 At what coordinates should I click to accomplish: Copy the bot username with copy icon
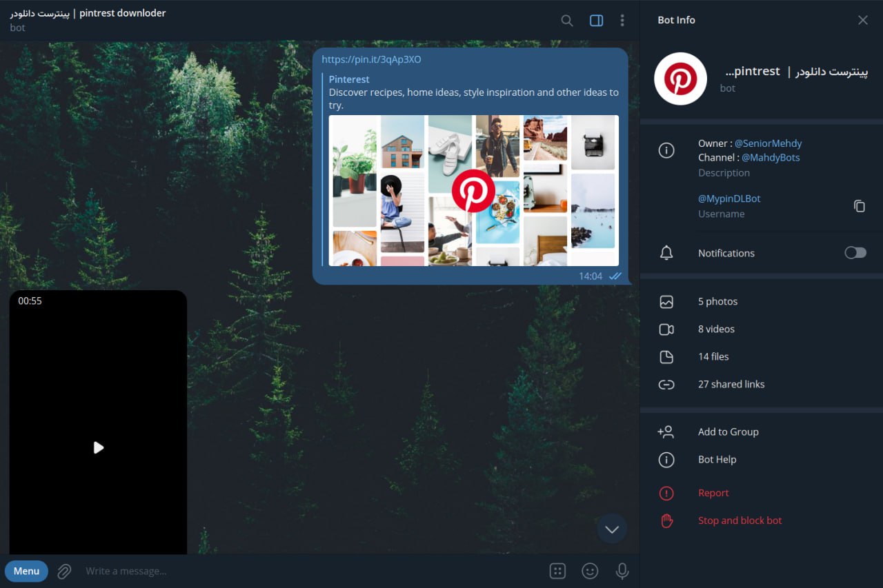pyautogui.click(x=859, y=206)
